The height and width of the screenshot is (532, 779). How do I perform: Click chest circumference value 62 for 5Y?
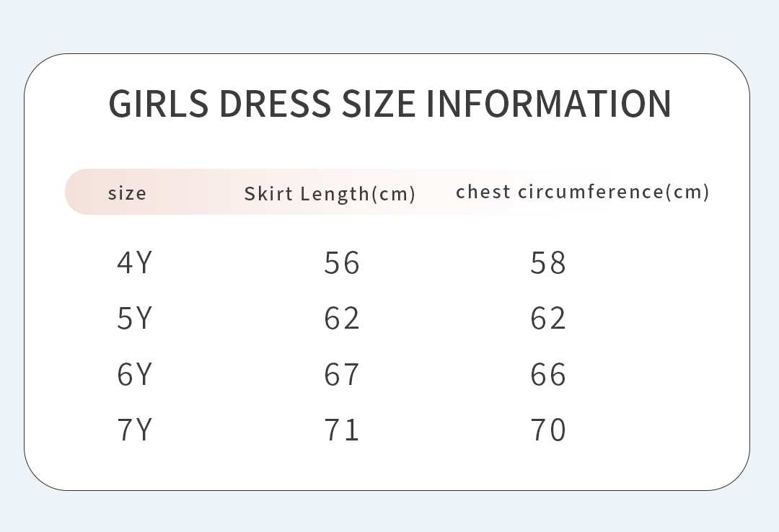click(548, 318)
